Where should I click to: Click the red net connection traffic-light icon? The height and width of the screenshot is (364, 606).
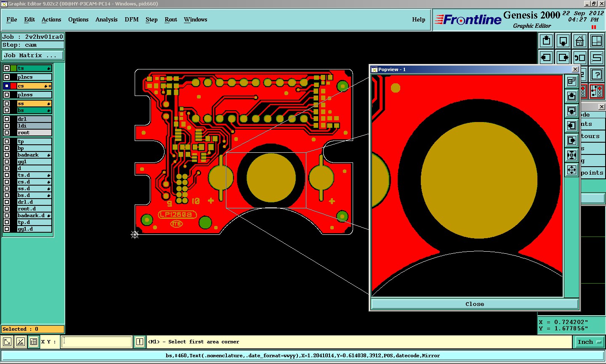click(x=597, y=91)
